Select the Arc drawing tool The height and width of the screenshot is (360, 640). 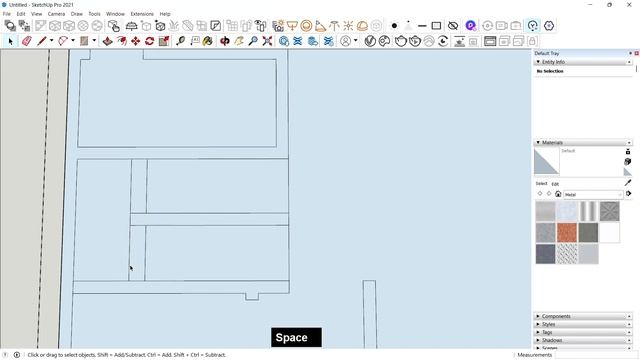coord(63,41)
